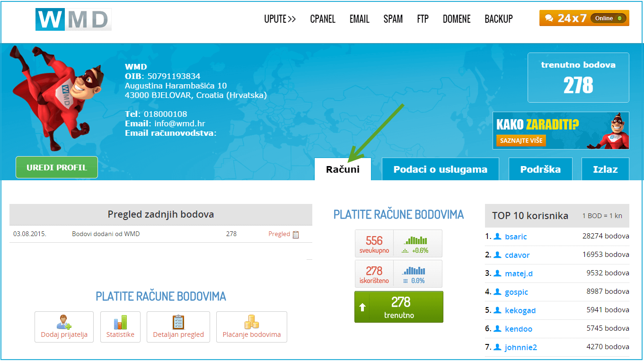Open user kekogad profile link
Viewport: 644px width, 361px height.
click(x=520, y=310)
